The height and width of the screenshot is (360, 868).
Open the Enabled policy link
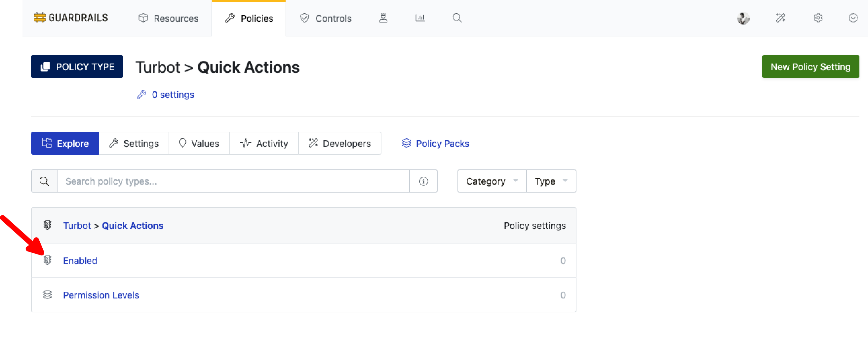[x=80, y=260]
